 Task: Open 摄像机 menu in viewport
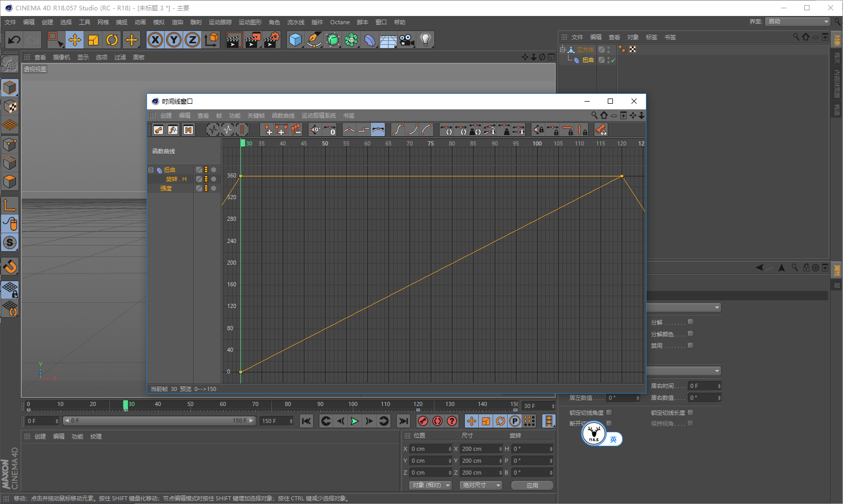(x=61, y=57)
